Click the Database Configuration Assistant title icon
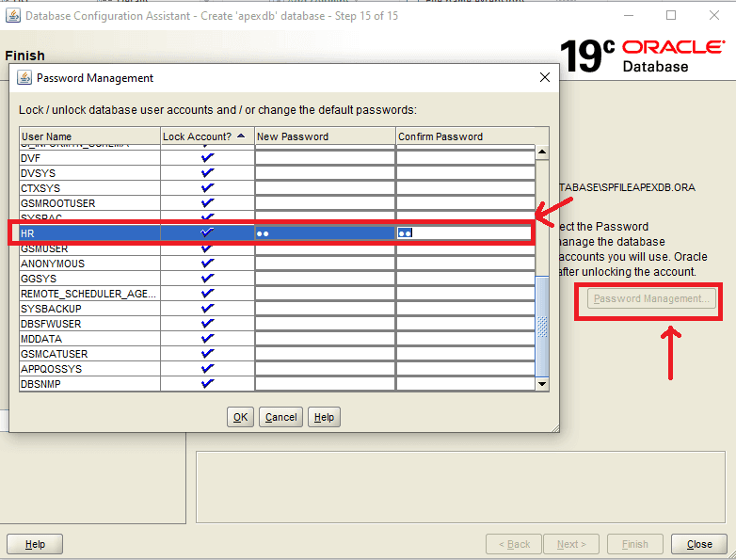Viewport: 736px width, 560px height. click(13, 15)
